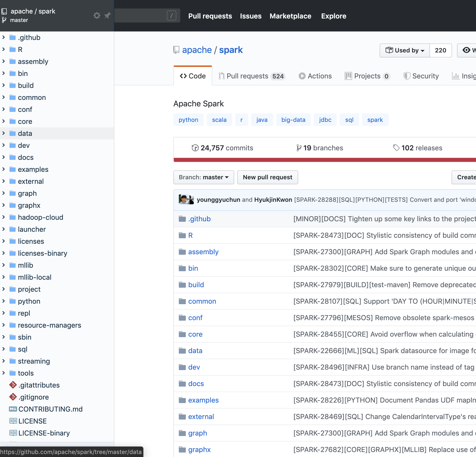Click the red language breakdown bar

[x=325, y=160]
